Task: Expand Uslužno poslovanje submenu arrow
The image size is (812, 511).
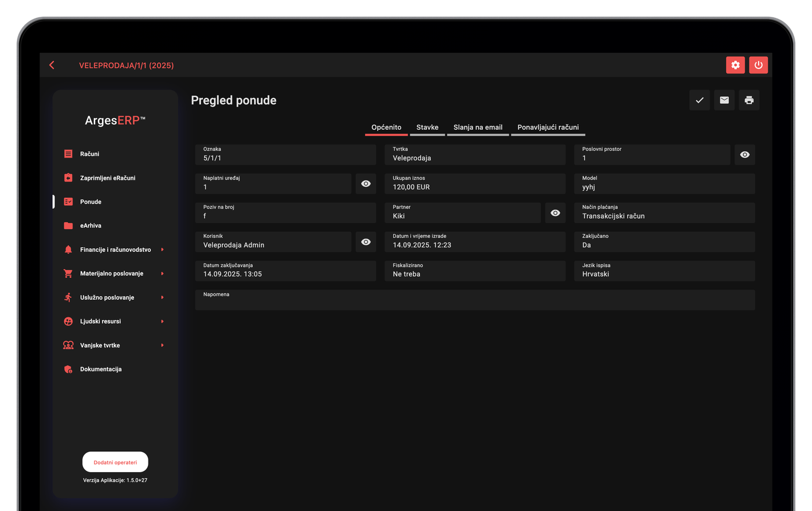Action: [x=162, y=297]
